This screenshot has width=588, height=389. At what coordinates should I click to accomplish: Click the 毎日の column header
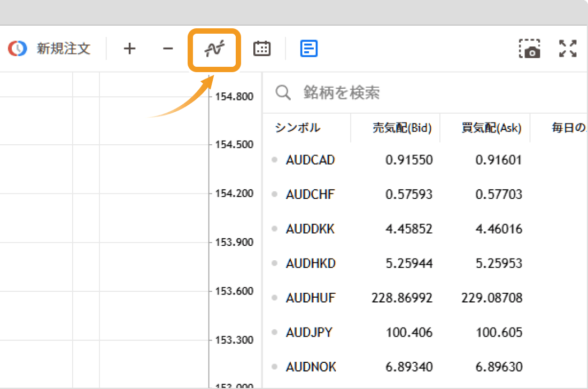[x=569, y=128]
